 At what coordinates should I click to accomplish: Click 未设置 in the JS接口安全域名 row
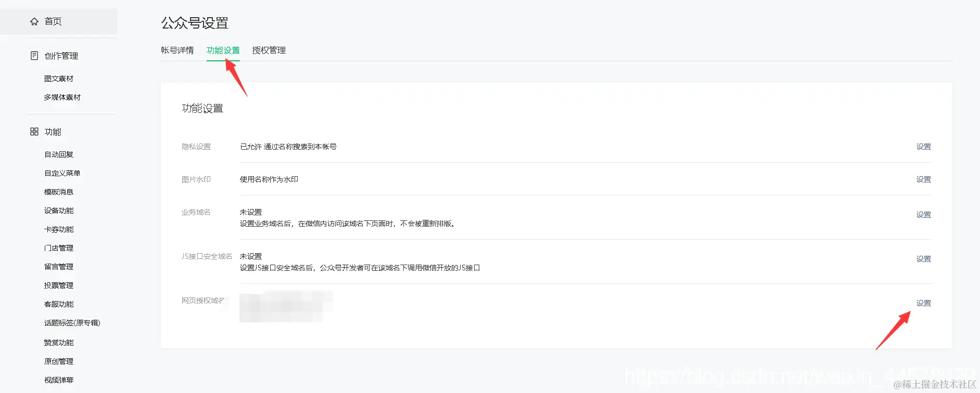pos(251,256)
